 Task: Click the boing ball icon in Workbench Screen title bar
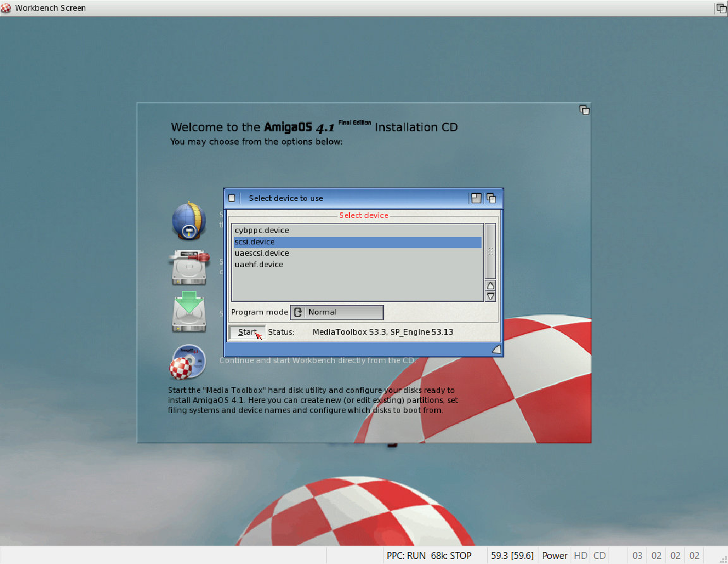[x=6, y=8]
